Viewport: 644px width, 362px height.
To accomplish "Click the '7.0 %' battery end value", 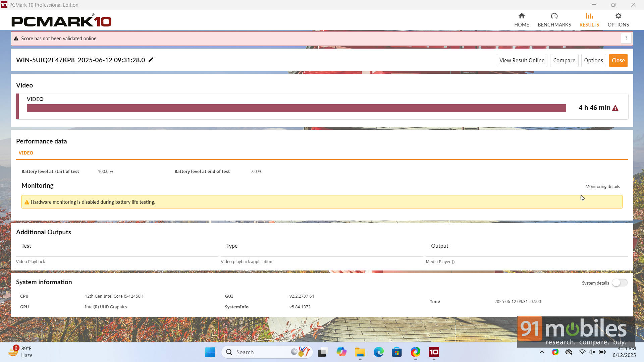I will 256,171.
